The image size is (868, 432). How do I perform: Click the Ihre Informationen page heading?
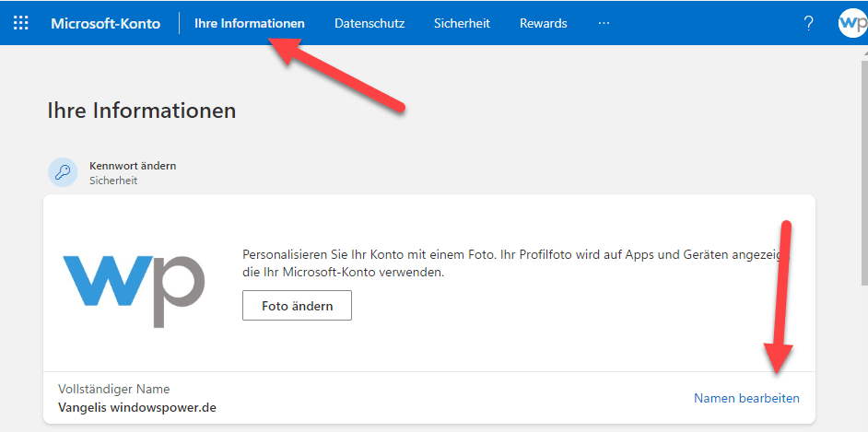[142, 111]
